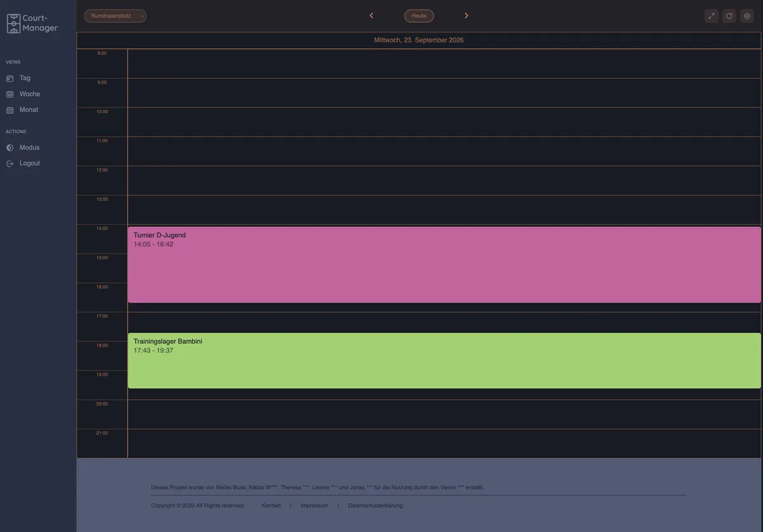Reload the calendar with the refresh icon
The image size is (763, 532).
(x=729, y=16)
